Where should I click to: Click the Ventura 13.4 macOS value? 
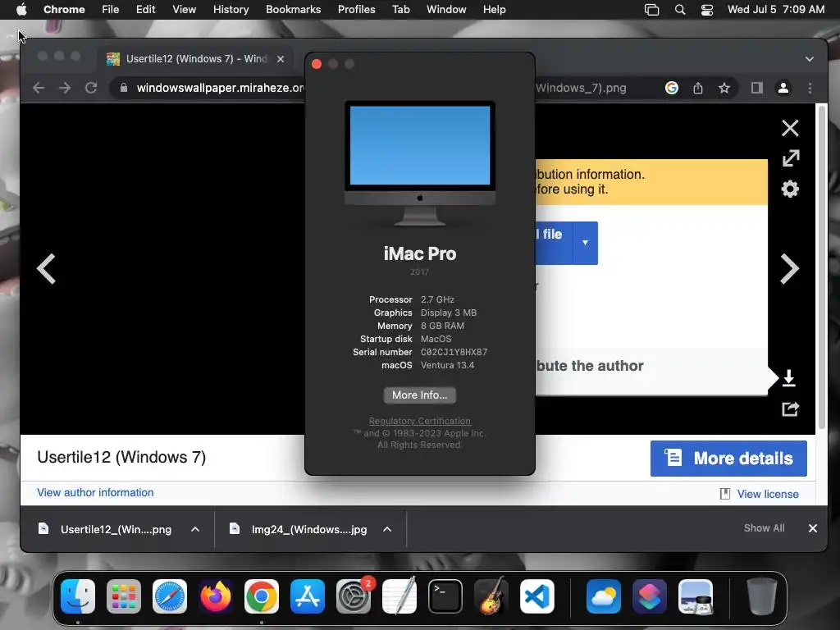447,365
